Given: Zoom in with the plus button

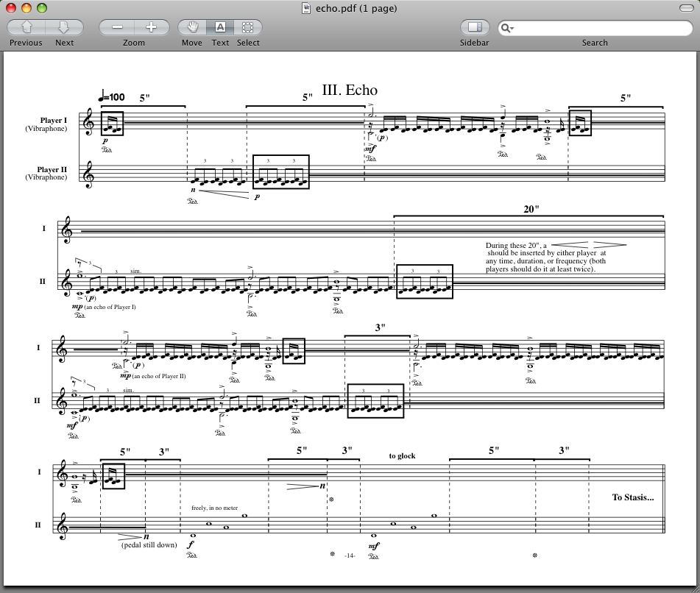Looking at the screenshot, I should click(x=152, y=27).
